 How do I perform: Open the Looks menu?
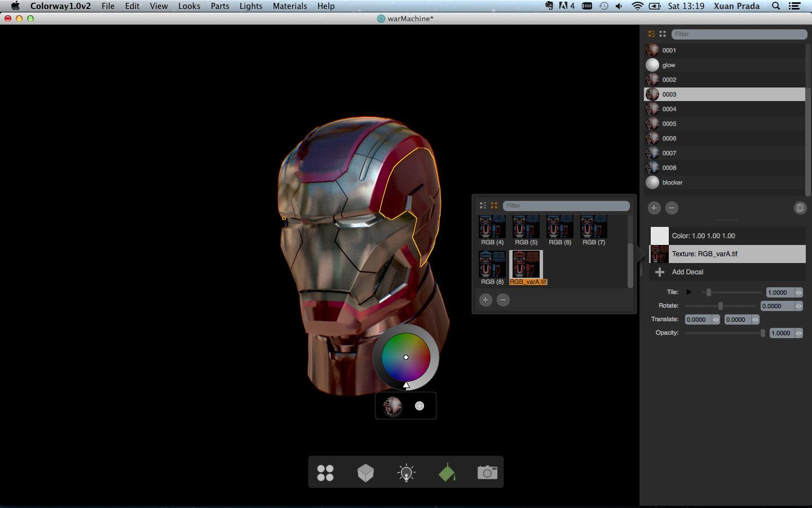pyautogui.click(x=189, y=6)
